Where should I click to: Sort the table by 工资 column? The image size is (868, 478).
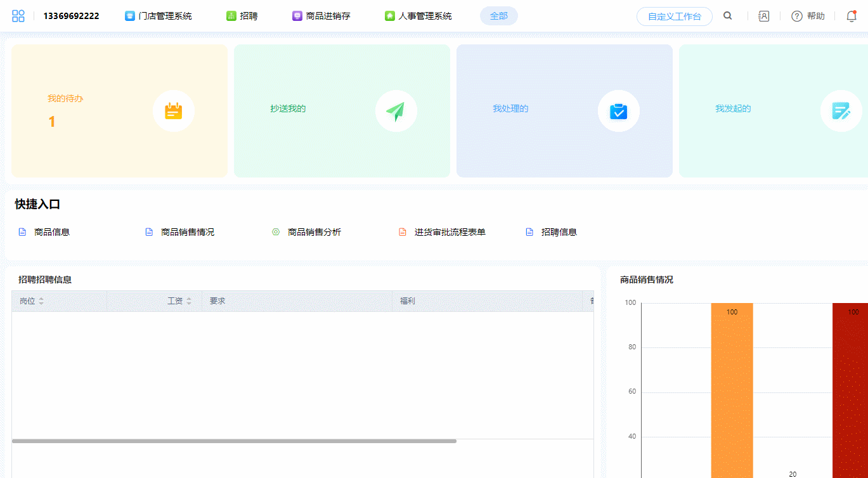click(188, 301)
